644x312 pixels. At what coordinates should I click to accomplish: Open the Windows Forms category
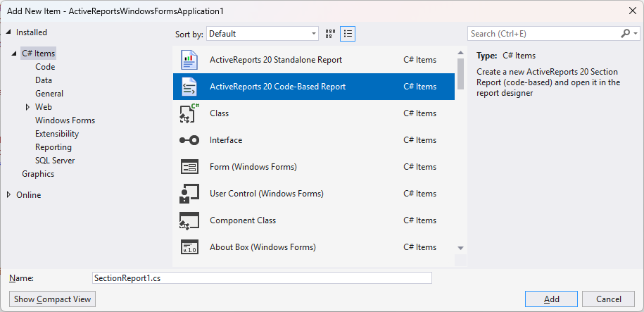65,120
